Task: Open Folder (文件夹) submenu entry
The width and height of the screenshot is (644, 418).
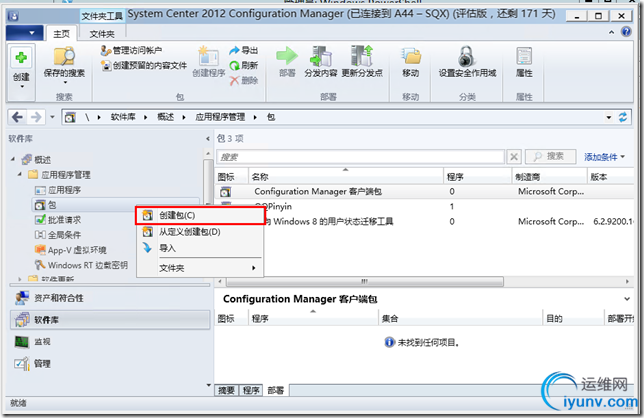Action: tap(200, 268)
